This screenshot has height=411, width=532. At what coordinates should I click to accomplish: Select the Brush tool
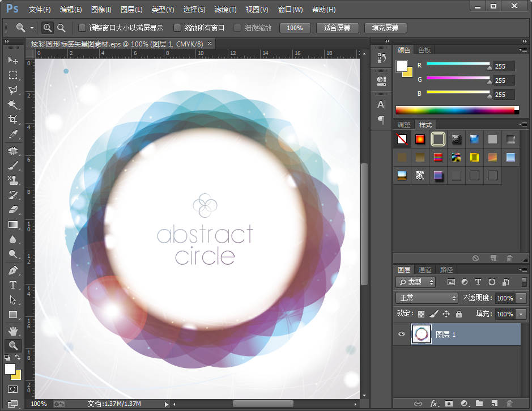pyautogui.click(x=13, y=166)
